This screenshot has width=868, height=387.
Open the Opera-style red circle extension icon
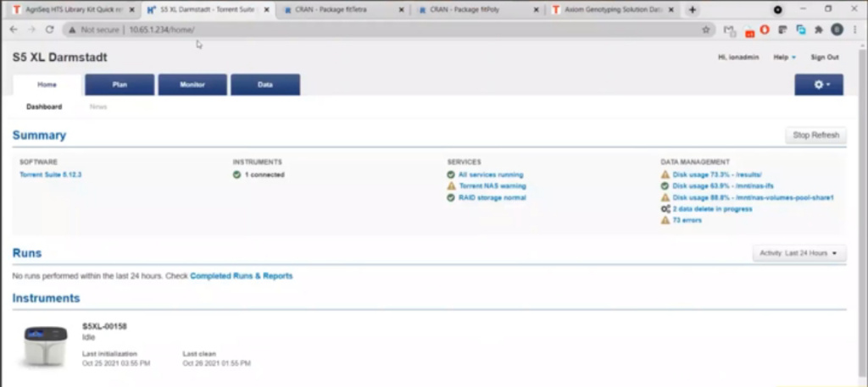[x=765, y=30]
